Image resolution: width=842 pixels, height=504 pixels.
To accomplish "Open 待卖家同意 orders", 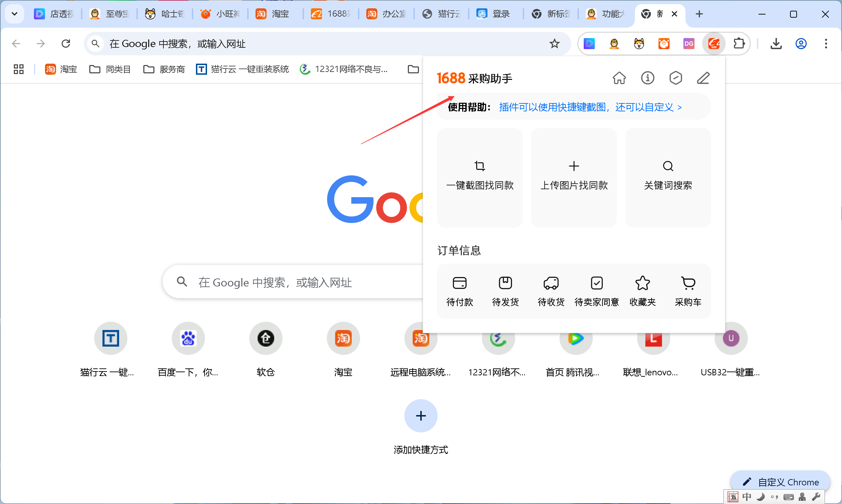I will (x=597, y=292).
